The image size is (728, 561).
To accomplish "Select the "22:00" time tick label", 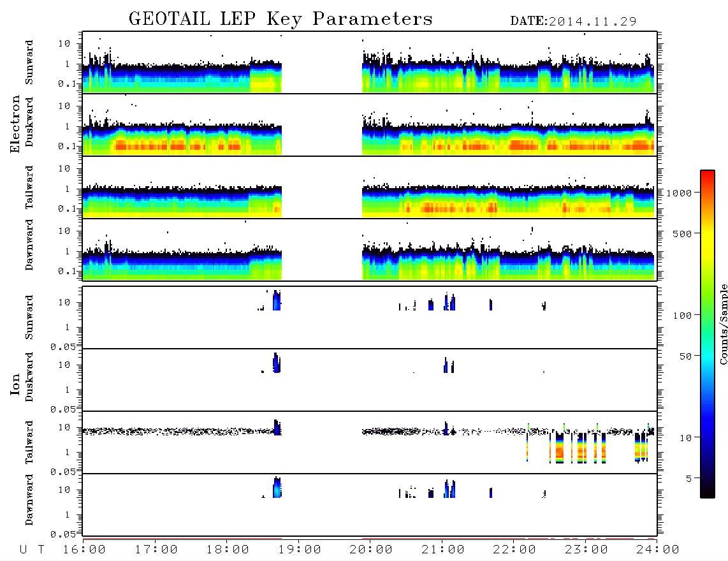I will pos(515,550).
